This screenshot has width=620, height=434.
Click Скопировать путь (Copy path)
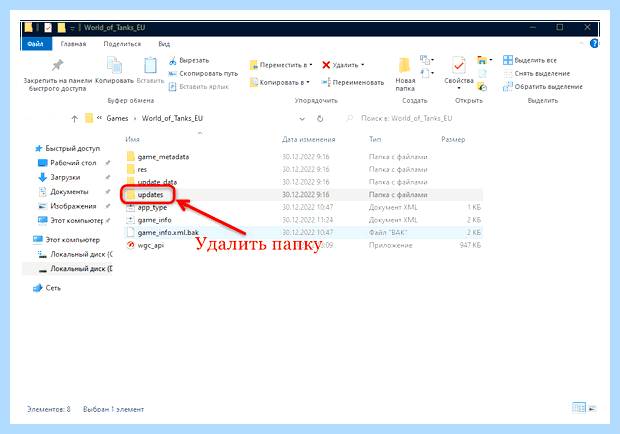203,74
